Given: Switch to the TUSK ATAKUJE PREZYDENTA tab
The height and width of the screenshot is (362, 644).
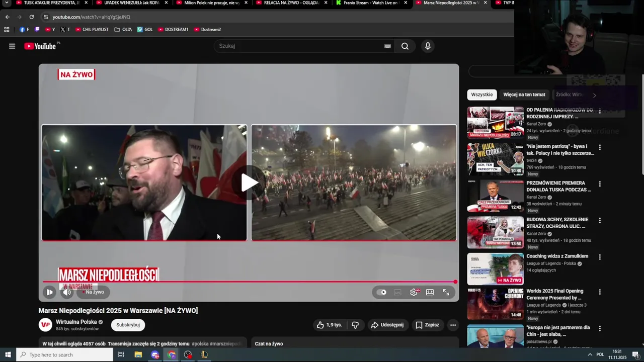Looking at the screenshot, I should (x=52, y=3).
